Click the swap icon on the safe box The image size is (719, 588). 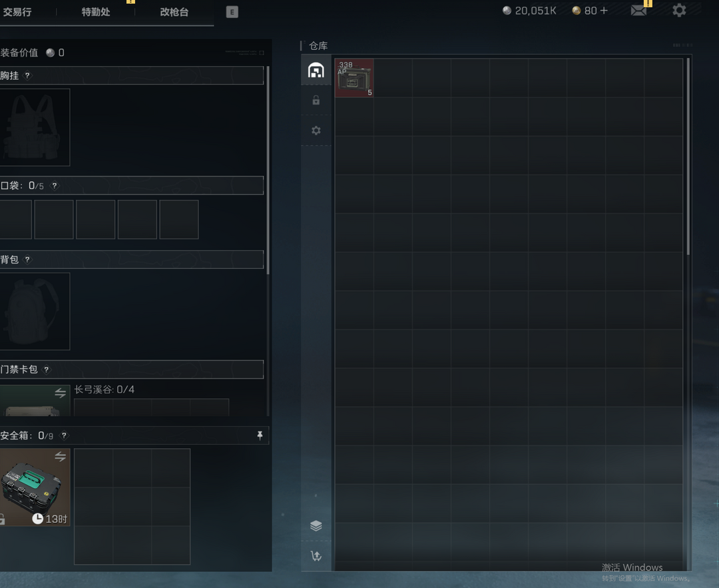tap(60, 456)
